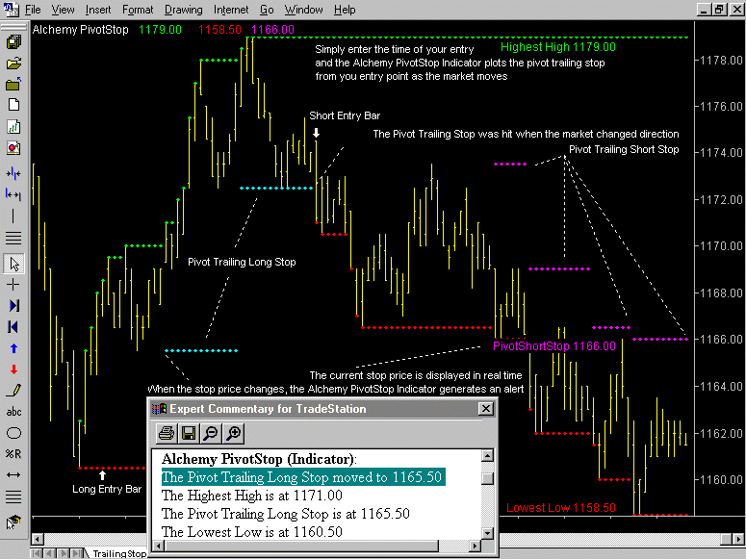Viewport: 746px width, 560px height.
Task: Select the %R retracement tool
Action: click(13, 454)
